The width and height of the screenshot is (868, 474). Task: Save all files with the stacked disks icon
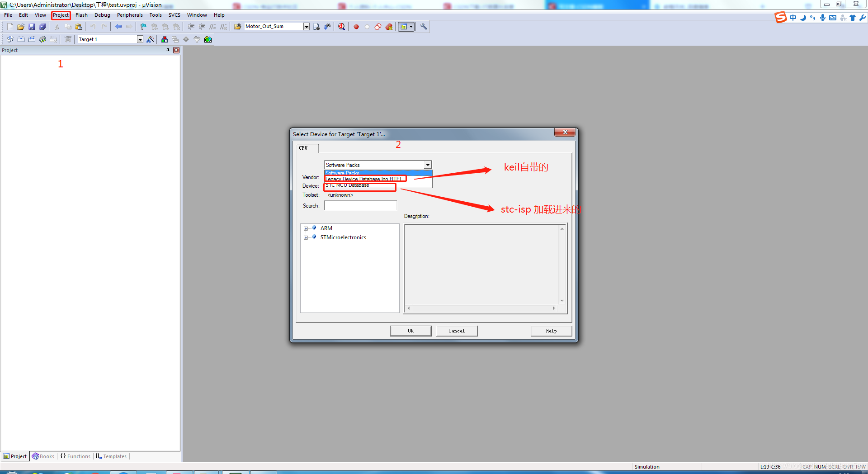click(42, 27)
